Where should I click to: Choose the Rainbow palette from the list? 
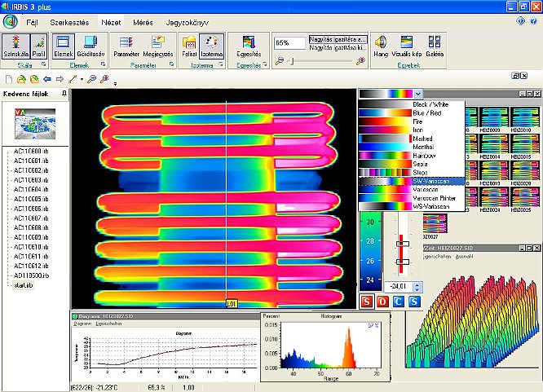424,156
